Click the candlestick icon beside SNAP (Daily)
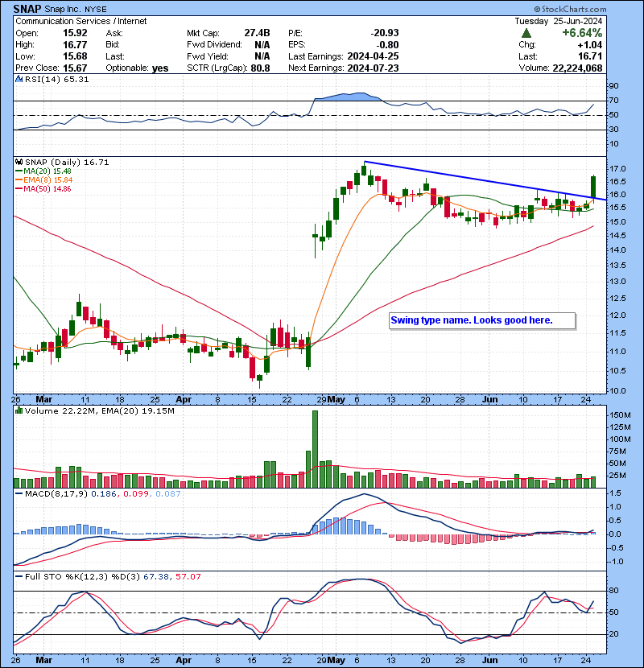 [19, 162]
